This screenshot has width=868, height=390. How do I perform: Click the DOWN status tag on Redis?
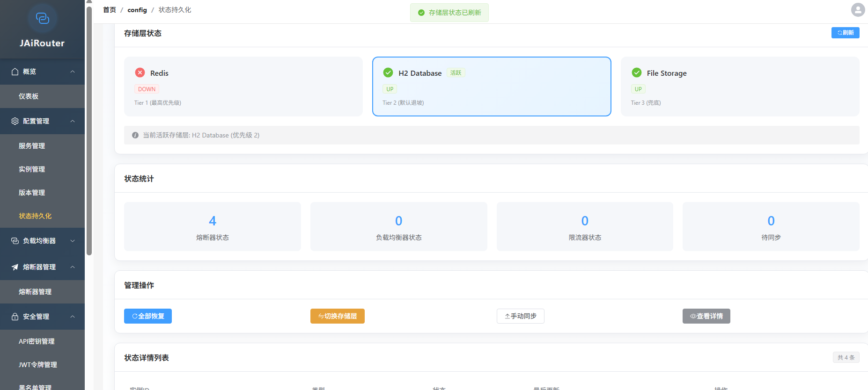pos(147,89)
